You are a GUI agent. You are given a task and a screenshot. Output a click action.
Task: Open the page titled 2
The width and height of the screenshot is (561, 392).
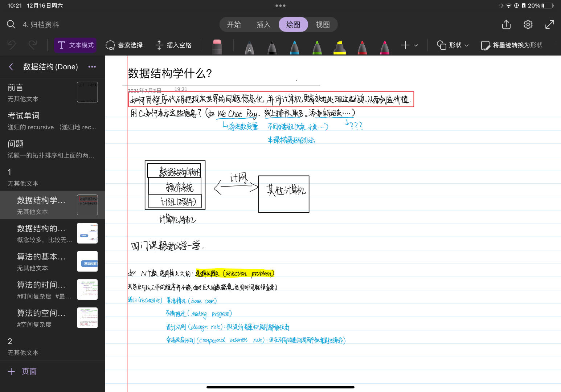click(52, 346)
